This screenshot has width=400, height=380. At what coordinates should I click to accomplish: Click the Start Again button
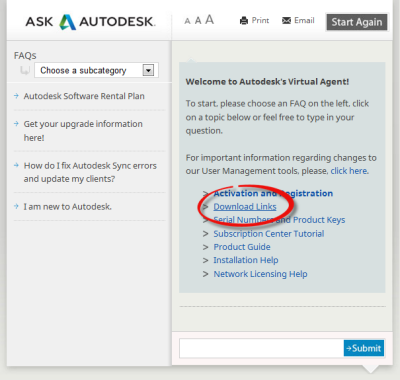357,22
